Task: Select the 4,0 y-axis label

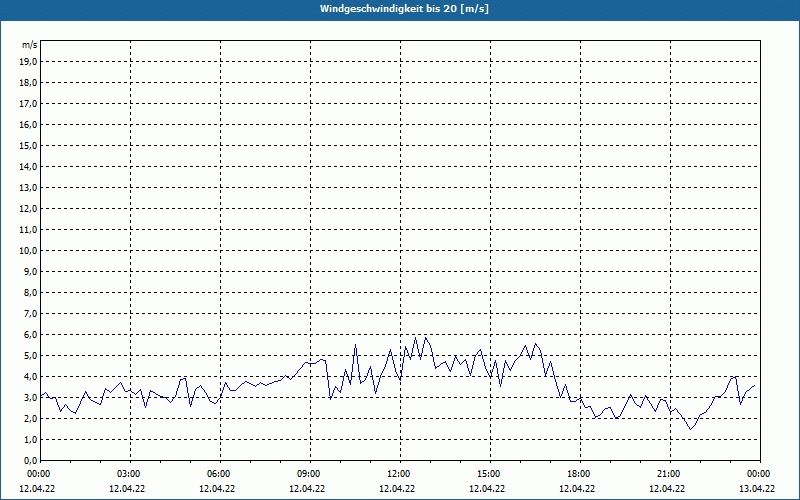Action: (30, 377)
